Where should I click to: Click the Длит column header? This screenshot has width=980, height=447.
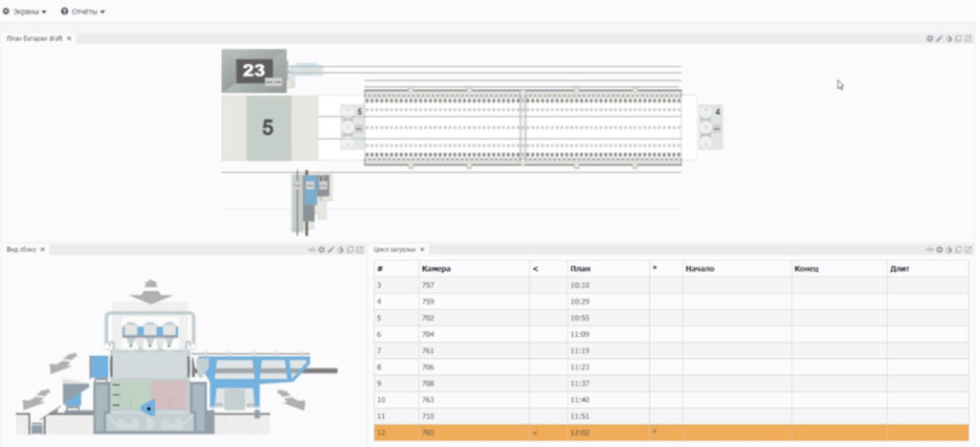pos(928,269)
